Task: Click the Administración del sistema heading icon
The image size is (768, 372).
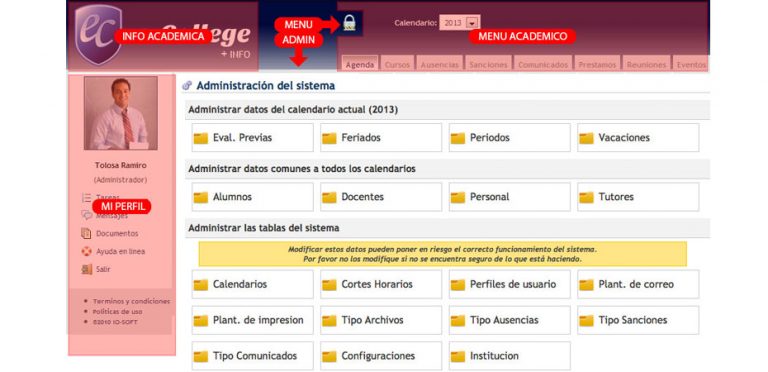Action: click(187, 86)
